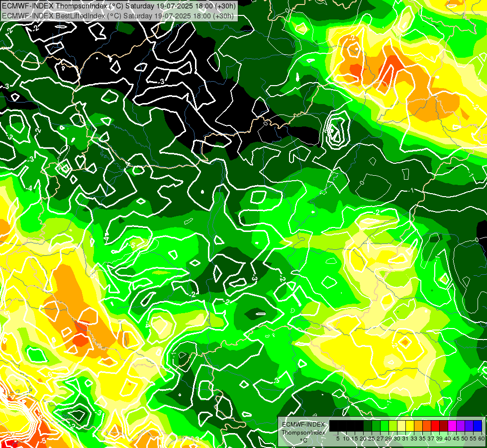The height and width of the screenshot is (448, 487).
Task: Click the BestLiftedIndex title line at top
Action: 118,16
